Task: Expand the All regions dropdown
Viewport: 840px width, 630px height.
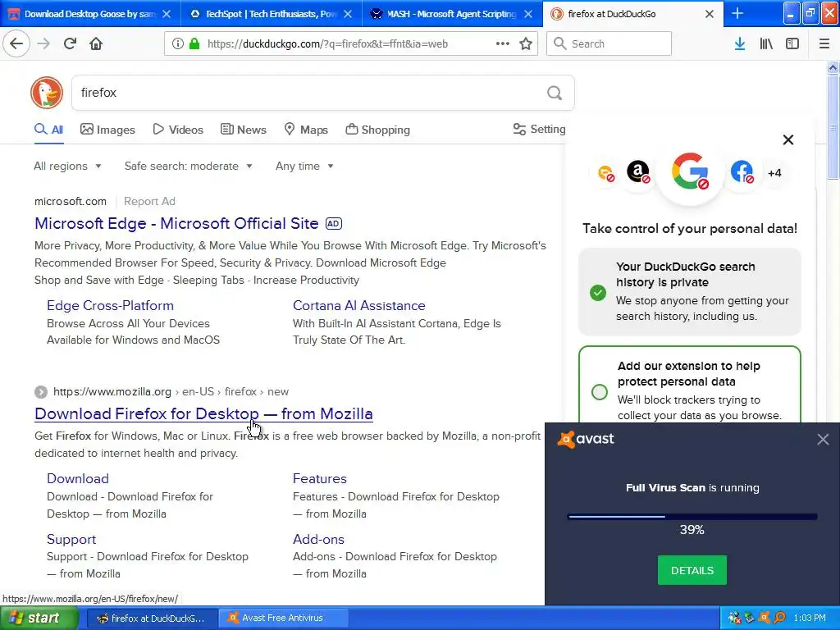Action: [x=67, y=166]
